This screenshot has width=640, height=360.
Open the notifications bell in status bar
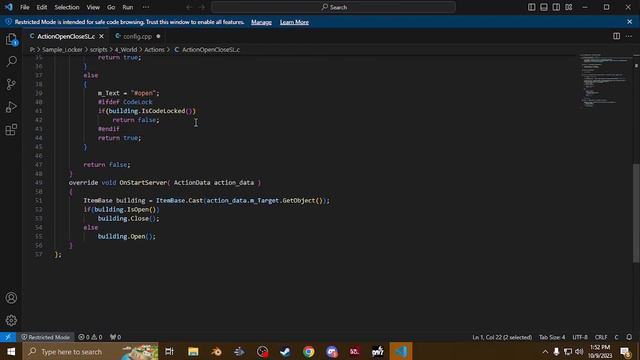pyautogui.click(x=629, y=337)
